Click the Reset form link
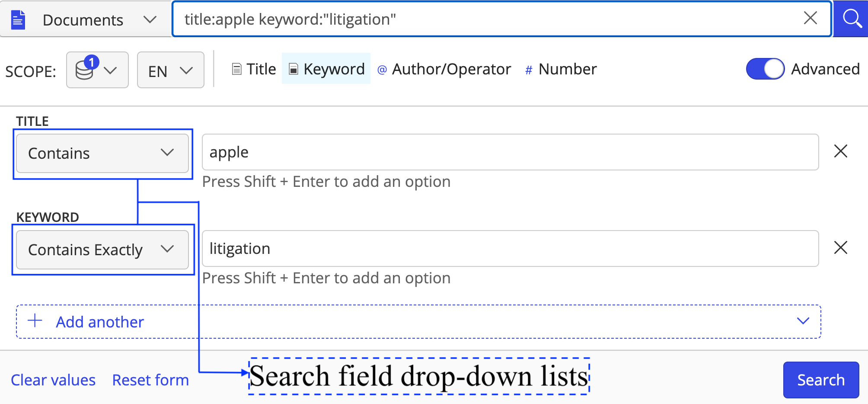Screen dimensions: 868x404 point(150,380)
